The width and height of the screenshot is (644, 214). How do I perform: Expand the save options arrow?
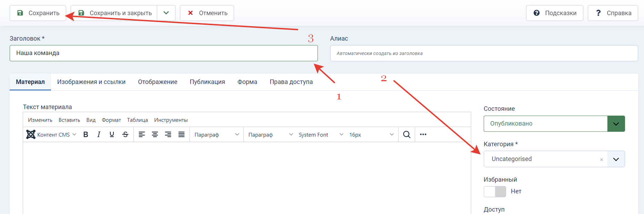(166, 13)
